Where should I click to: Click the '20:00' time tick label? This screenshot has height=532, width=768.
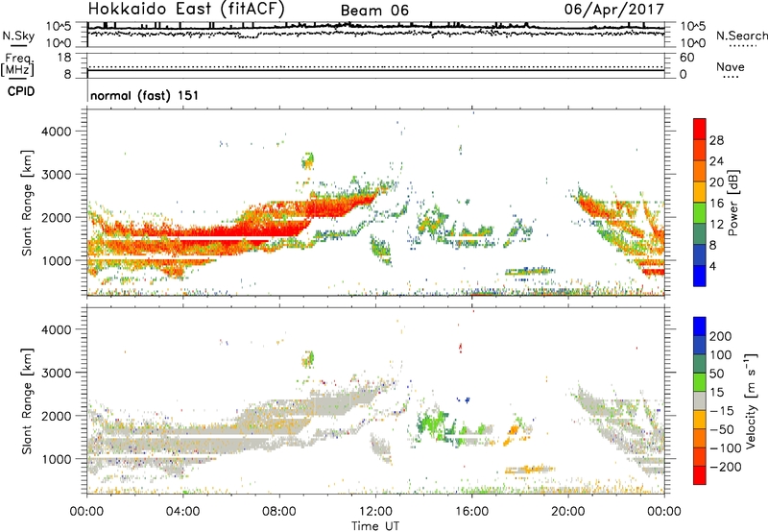(x=568, y=512)
